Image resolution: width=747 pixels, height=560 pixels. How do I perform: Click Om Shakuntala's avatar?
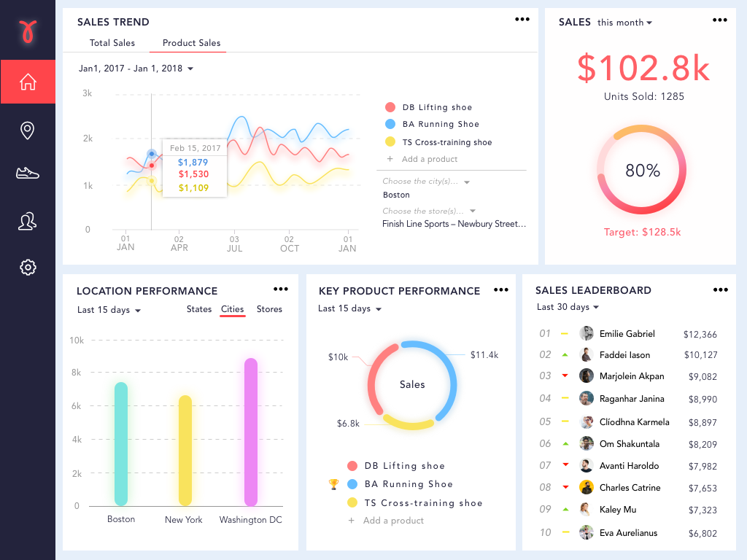(x=587, y=443)
